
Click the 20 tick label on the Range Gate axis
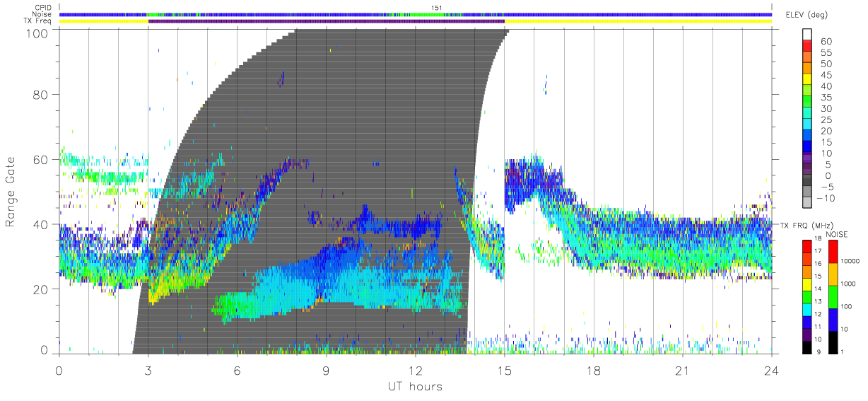coord(41,289)
